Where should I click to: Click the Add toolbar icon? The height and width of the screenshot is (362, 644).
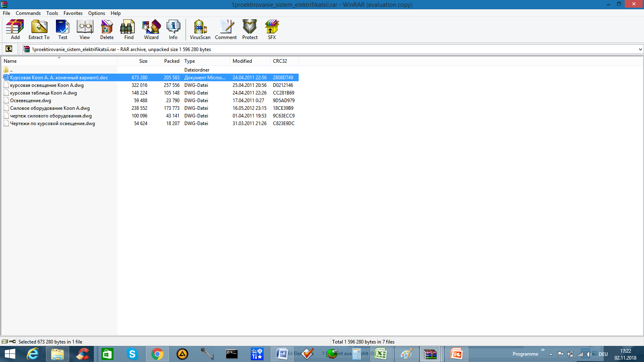click(15, 30)
